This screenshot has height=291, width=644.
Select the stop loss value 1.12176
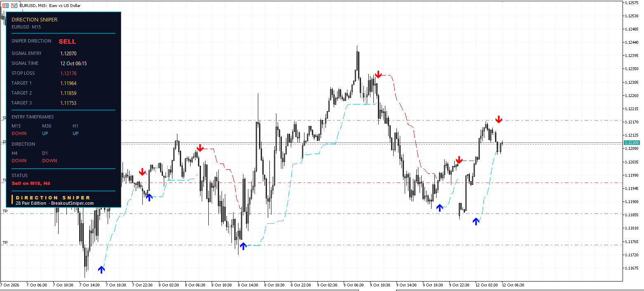click(x=68, y=73)
